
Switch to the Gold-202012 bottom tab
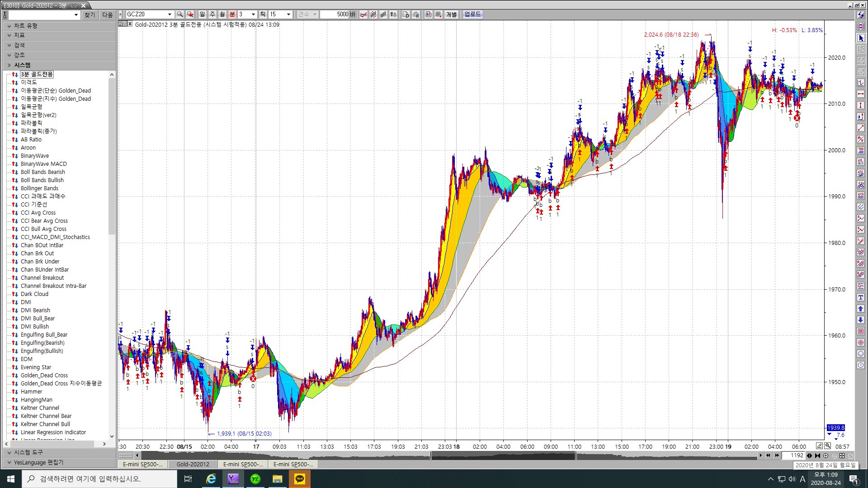point(193,464)
